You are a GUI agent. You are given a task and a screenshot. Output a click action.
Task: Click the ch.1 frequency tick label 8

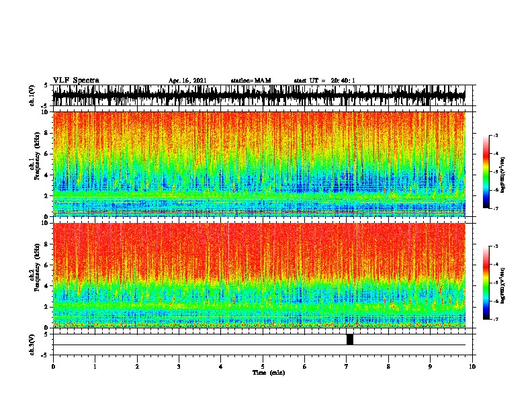47,133
